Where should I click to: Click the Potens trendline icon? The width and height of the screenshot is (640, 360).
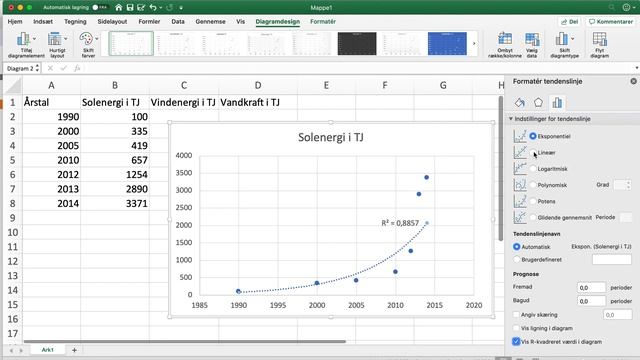[520, 201]
